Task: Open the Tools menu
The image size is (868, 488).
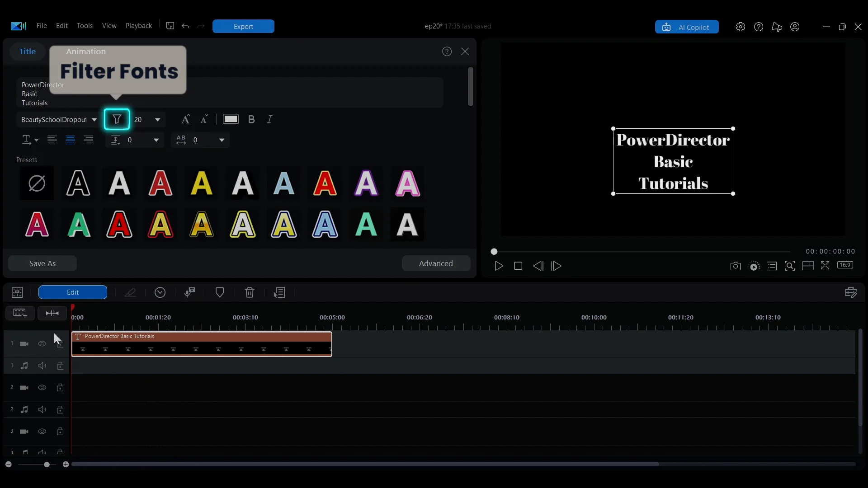Action: point(85,26)
